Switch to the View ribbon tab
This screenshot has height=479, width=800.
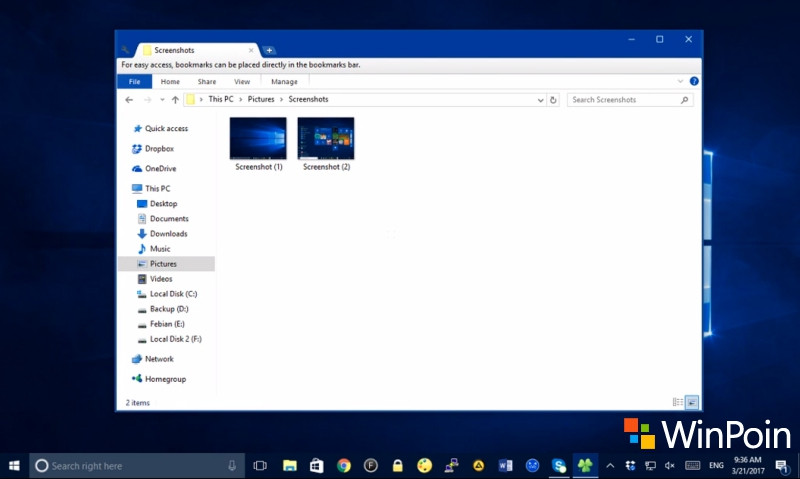point(242,82)
